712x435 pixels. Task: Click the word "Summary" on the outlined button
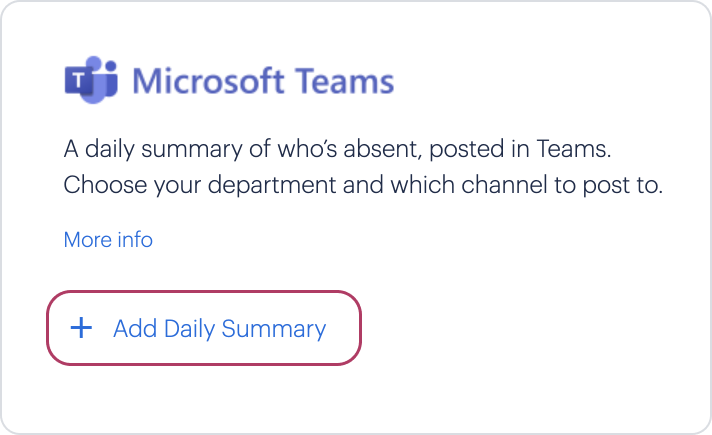pos(274,329)
